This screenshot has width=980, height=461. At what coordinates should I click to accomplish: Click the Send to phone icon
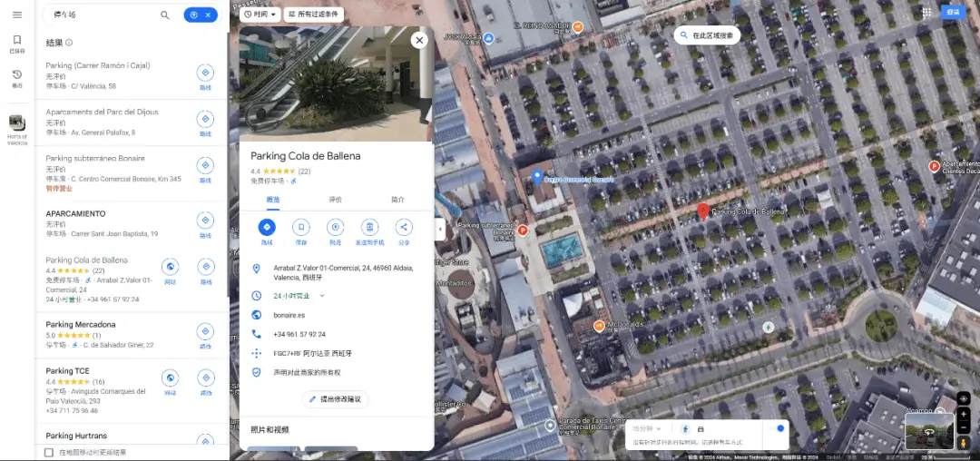(369, 228)
